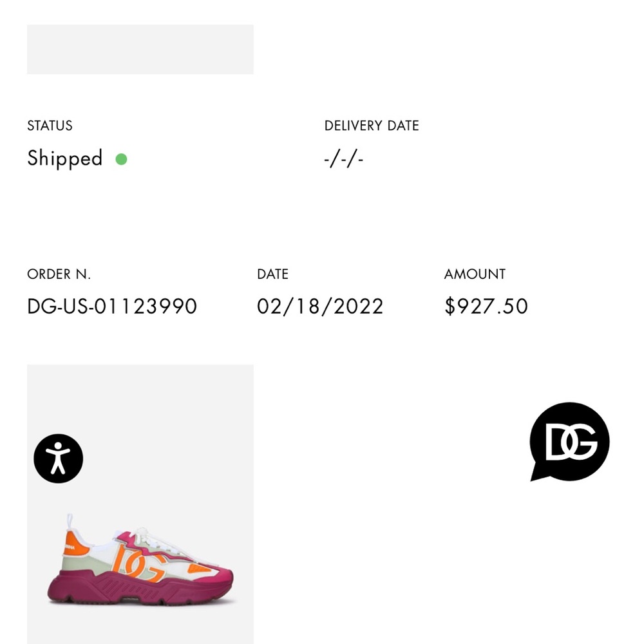Click the Shipped status text
The width and height of the screenshot is (644, 644).
pos(65,158)
